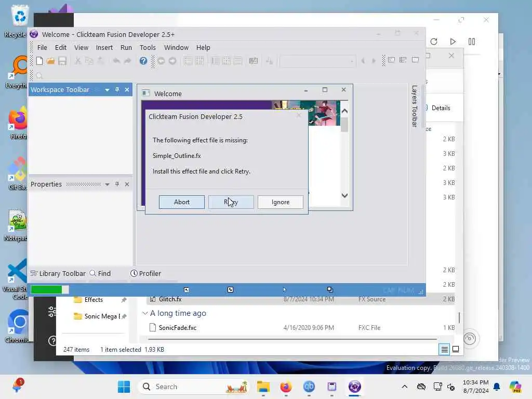The image size is (532, 399).
Task: Click Clickteam Fusion taskbar icon
Action: click(x=354, y=387)
